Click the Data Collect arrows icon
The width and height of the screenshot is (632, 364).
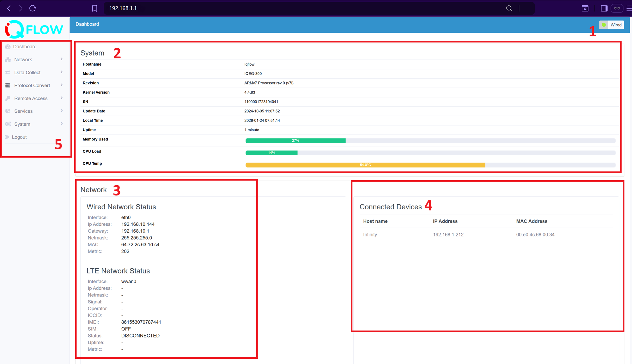pyautogui.click(x=8, y=73)
